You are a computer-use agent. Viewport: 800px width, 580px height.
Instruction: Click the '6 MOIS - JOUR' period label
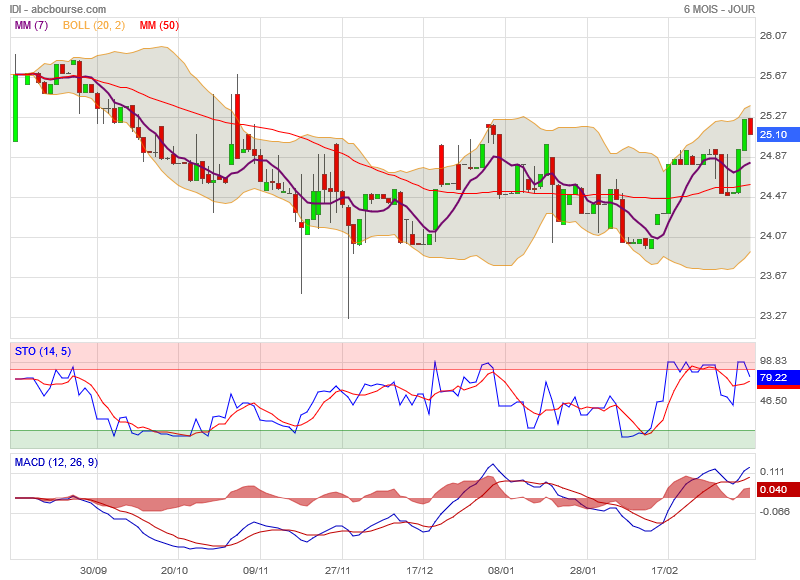(719, 9)
